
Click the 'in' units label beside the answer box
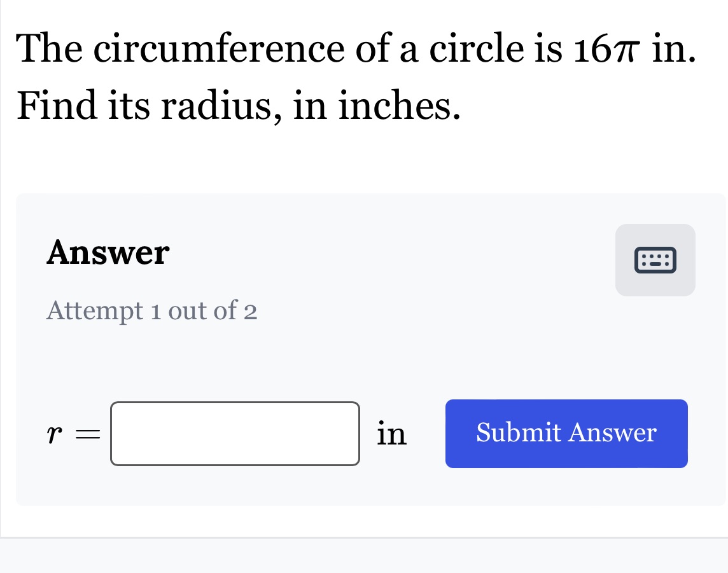393,434
